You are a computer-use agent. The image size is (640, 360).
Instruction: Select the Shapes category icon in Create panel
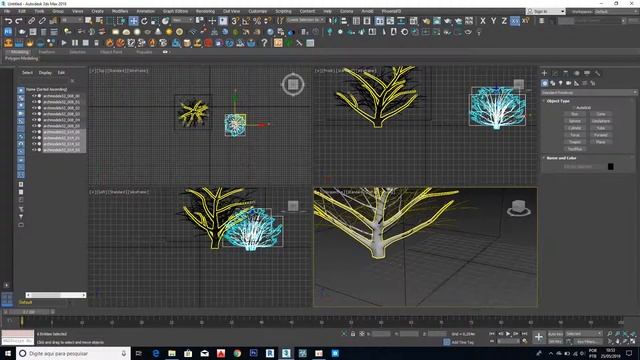pyautogui.click(x=553, y=83)
